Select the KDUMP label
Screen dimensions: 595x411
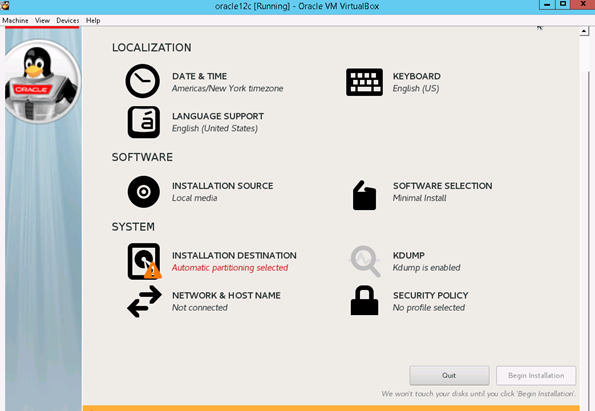[409, 255]
